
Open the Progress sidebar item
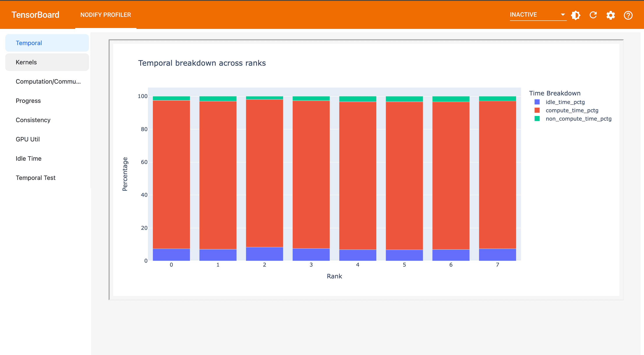(47, 101)
